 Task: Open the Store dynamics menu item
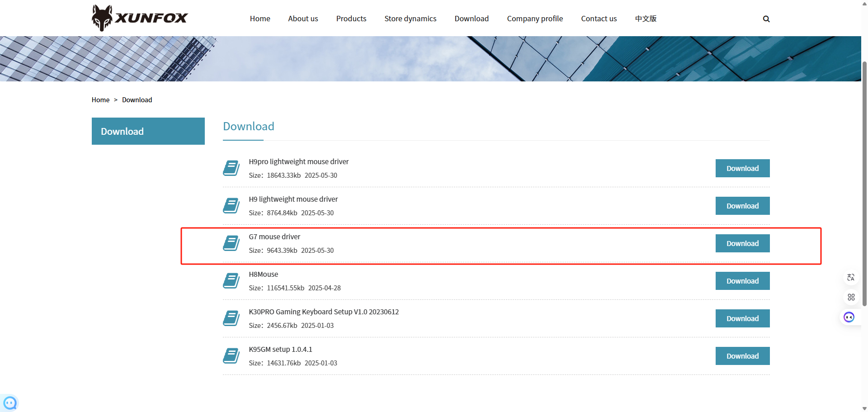410,19
